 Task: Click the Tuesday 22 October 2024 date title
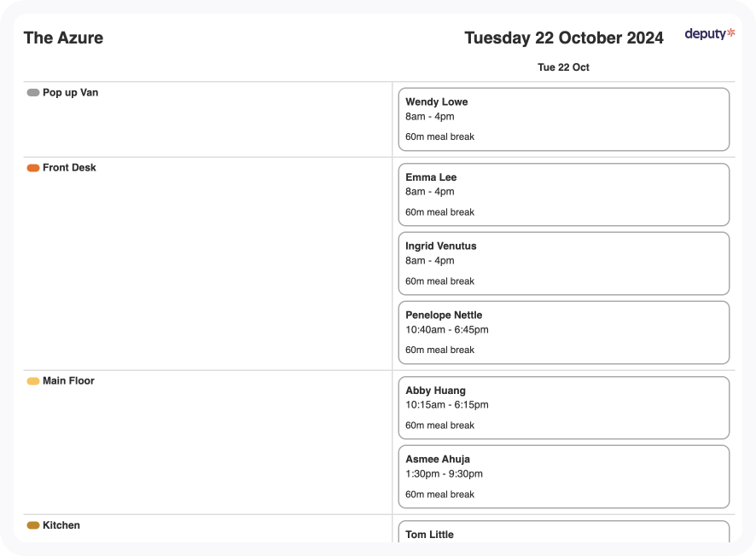click(563, 38)
